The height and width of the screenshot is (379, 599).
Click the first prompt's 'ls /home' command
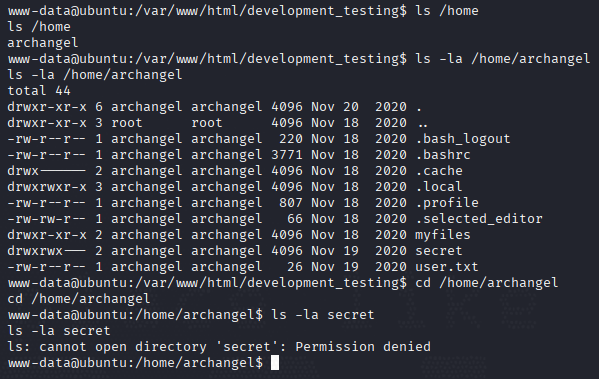tap(447, 11)
